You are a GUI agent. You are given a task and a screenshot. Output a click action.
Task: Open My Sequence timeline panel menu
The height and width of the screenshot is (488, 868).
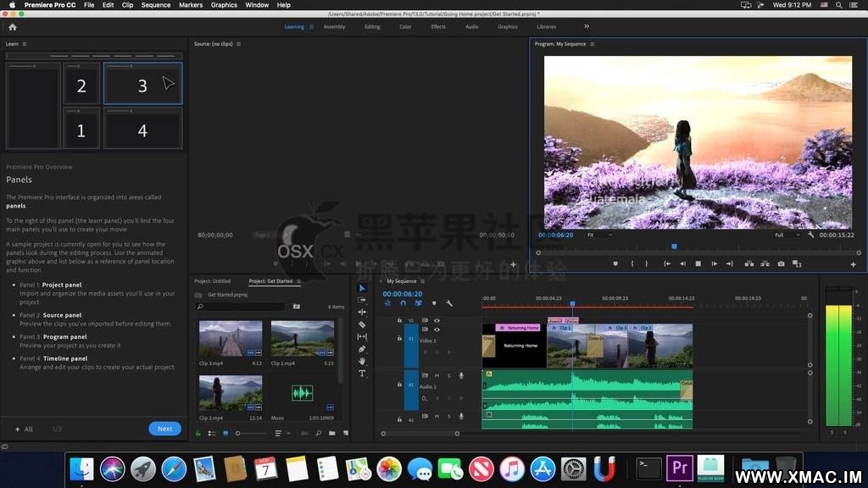[x=423, y=281]
